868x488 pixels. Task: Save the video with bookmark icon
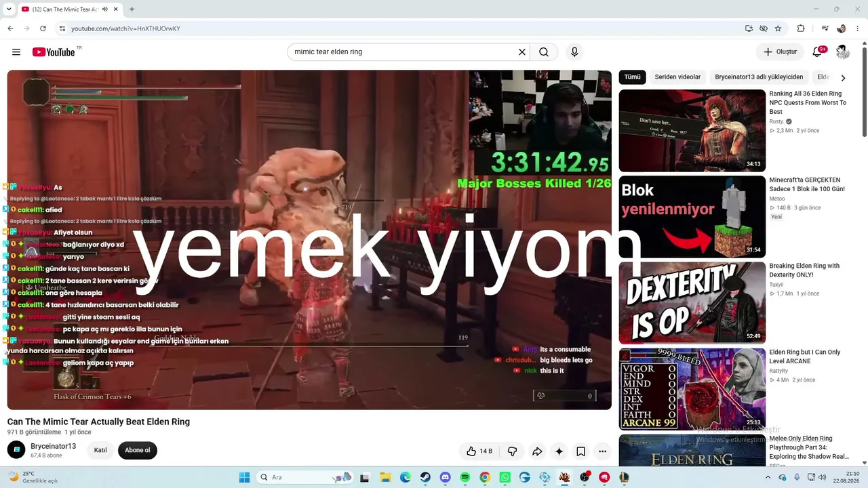(581, 451)
